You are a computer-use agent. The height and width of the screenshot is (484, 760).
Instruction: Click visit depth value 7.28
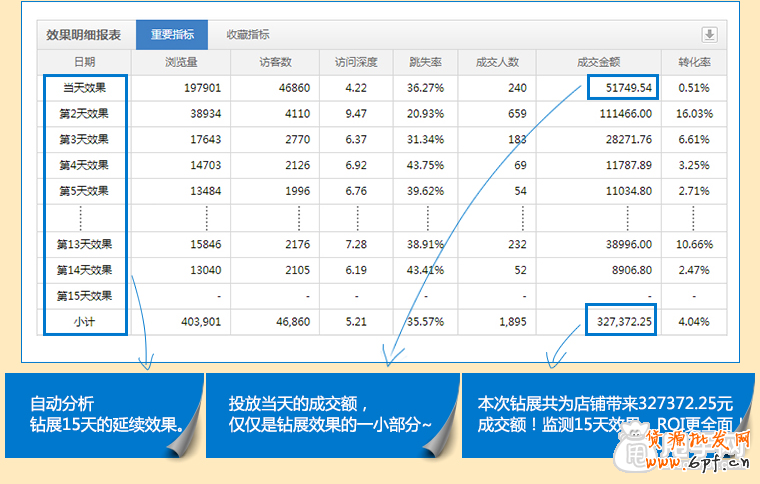356,244
